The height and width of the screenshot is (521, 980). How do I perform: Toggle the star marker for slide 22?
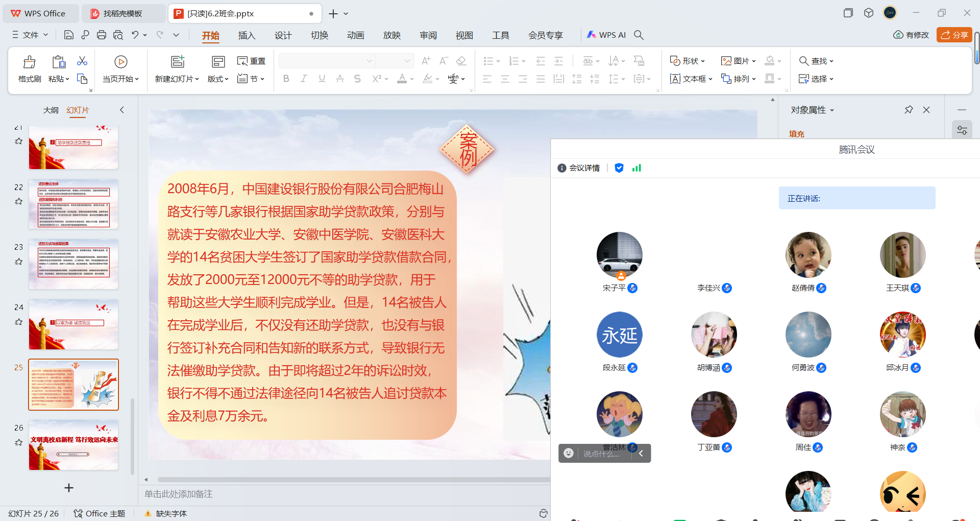coord(19,201)
